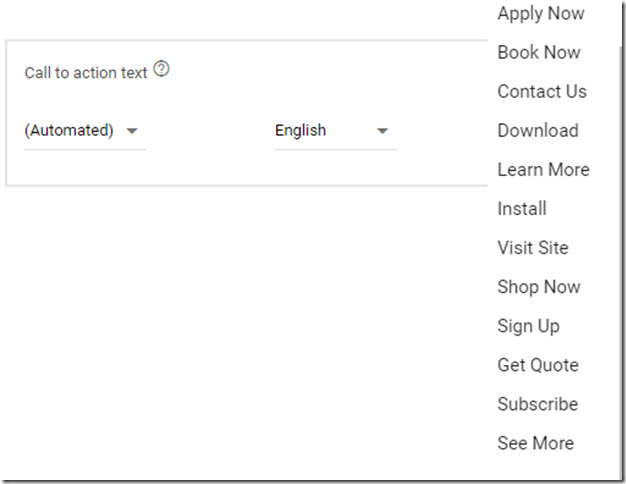Click the arrow next to (Automated)

pyautogui.click(x=132, y=131)
